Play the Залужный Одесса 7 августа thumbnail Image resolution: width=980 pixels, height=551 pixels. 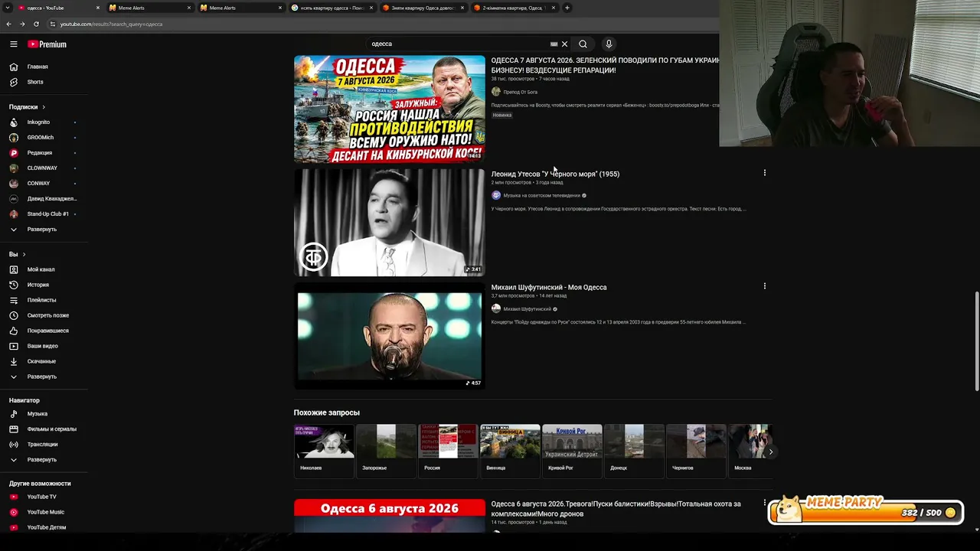(390, 109)
